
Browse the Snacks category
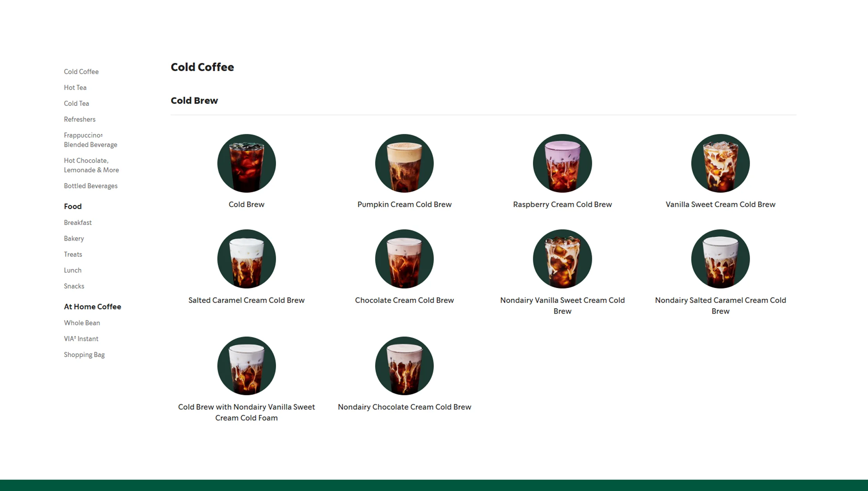point(74,286)
